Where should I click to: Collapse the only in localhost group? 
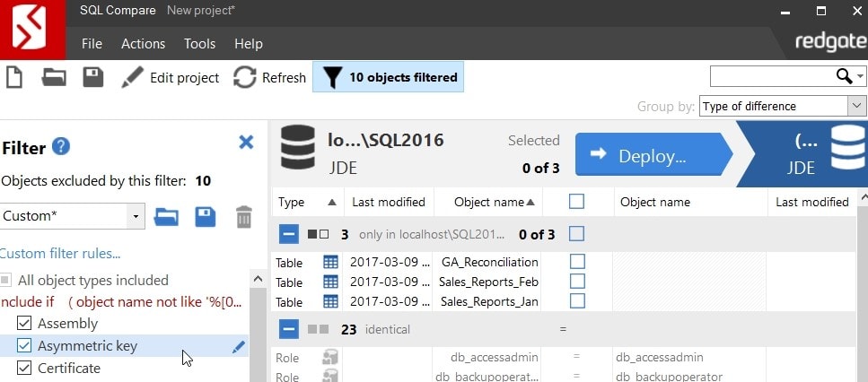pos(288,234)
